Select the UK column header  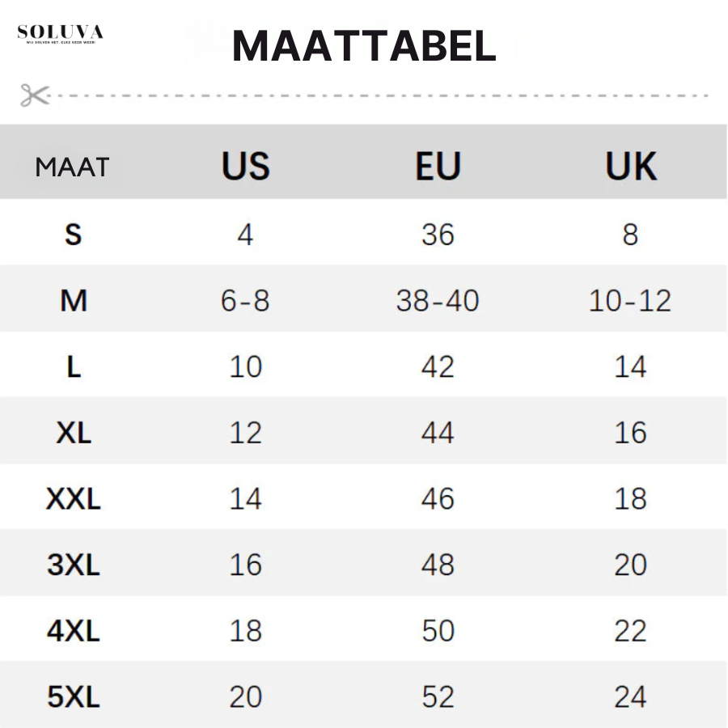(x=631, y=166)
